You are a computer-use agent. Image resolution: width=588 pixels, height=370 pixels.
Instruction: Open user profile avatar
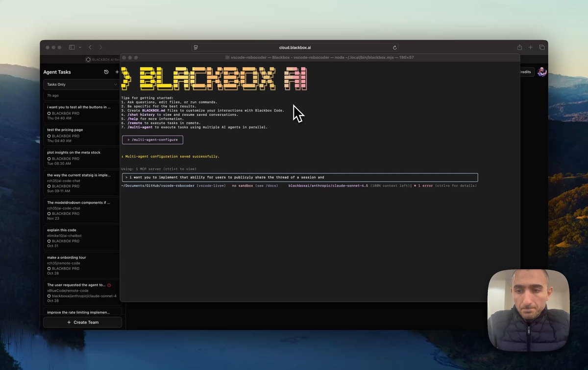pyautogui.click(x=542, y=72)
